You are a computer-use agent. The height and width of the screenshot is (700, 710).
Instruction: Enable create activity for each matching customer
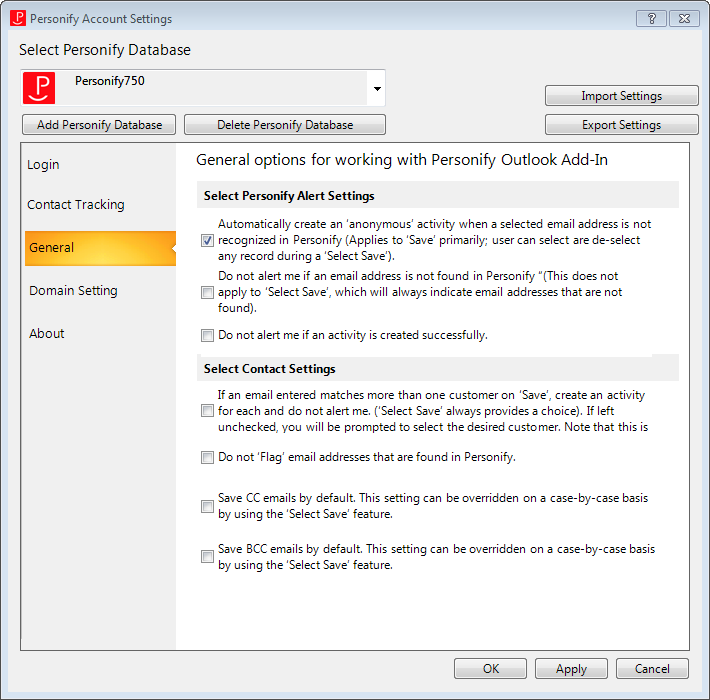(x=207, y=411)
